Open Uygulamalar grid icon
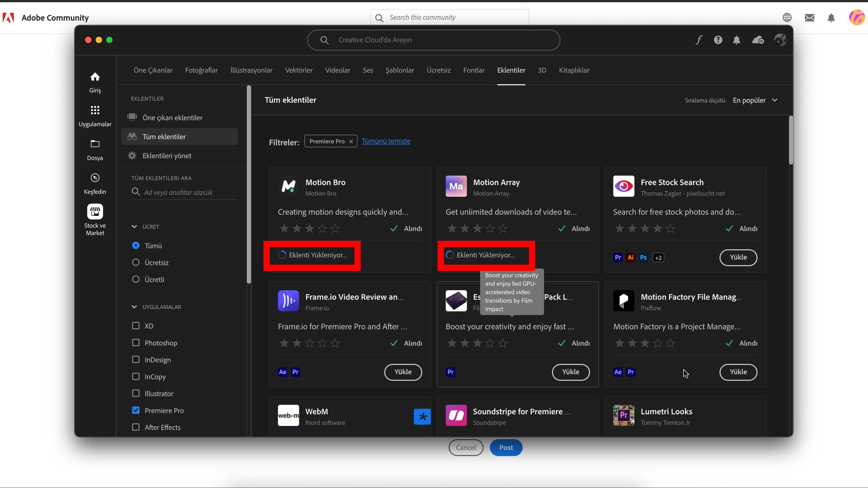Image resolution: width=868 pixels, height=488 pixels. pyautogui.click(x=95, y=110)
